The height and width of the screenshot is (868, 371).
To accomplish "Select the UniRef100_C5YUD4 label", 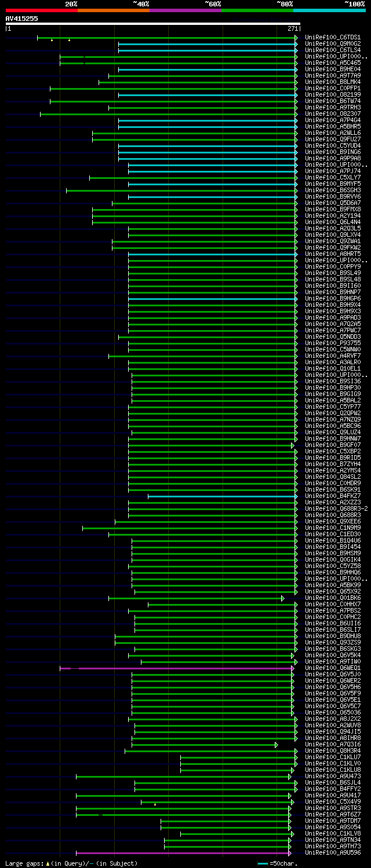I will (x=332, y=146).
